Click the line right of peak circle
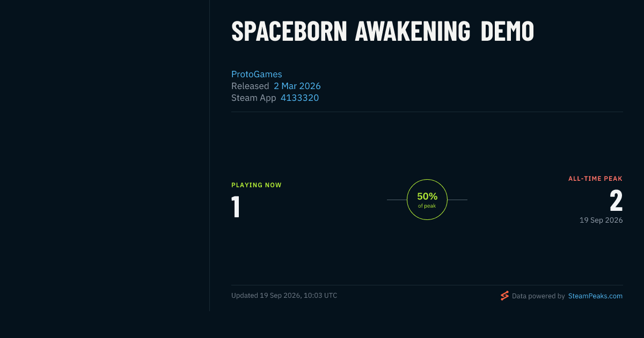 coord(457,200)
